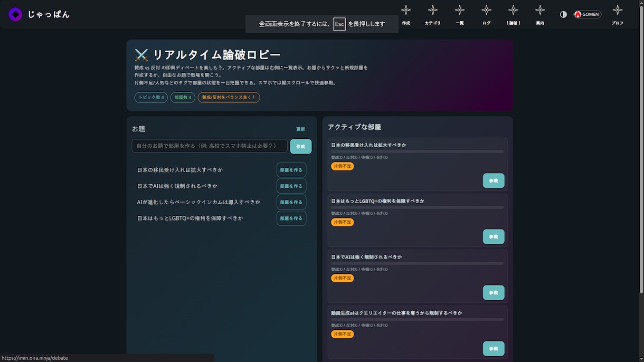Join the 動画生成ai room via 参戦
The height and width of the screenshot is (362, 644).
(x=494, y=348)
